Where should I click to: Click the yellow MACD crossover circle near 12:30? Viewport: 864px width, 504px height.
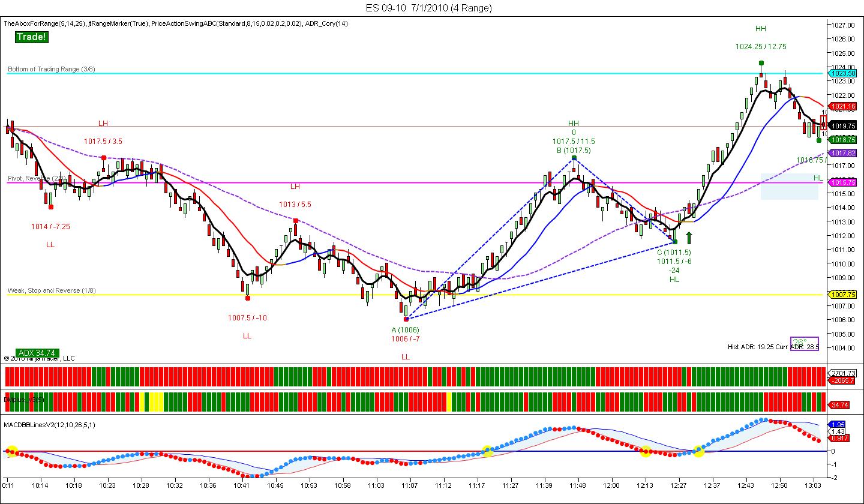698,451
